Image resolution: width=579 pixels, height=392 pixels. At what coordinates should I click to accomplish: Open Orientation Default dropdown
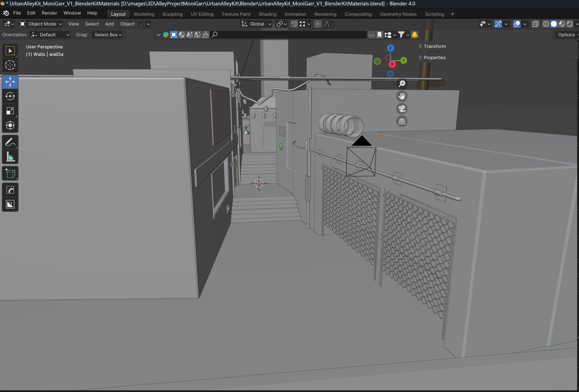point(50,35)
